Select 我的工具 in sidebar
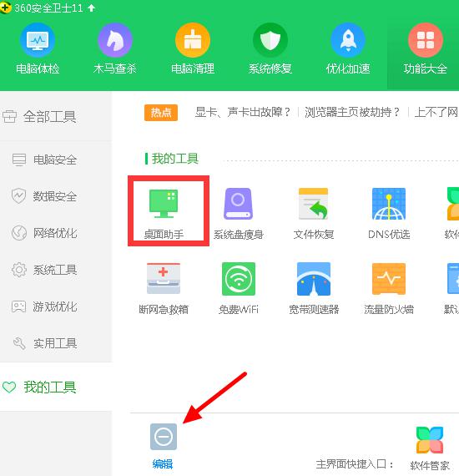This screenshot has height=476, width=459. (56, 387)
